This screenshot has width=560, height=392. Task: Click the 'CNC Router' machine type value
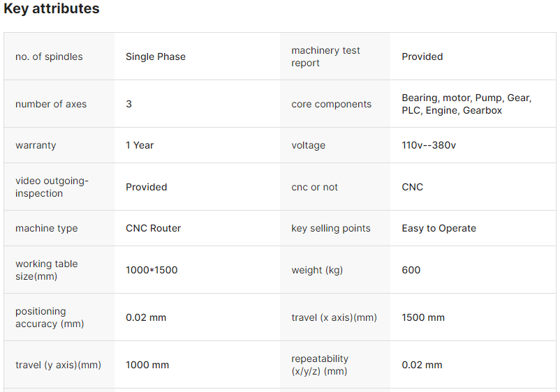click(153, 228)
